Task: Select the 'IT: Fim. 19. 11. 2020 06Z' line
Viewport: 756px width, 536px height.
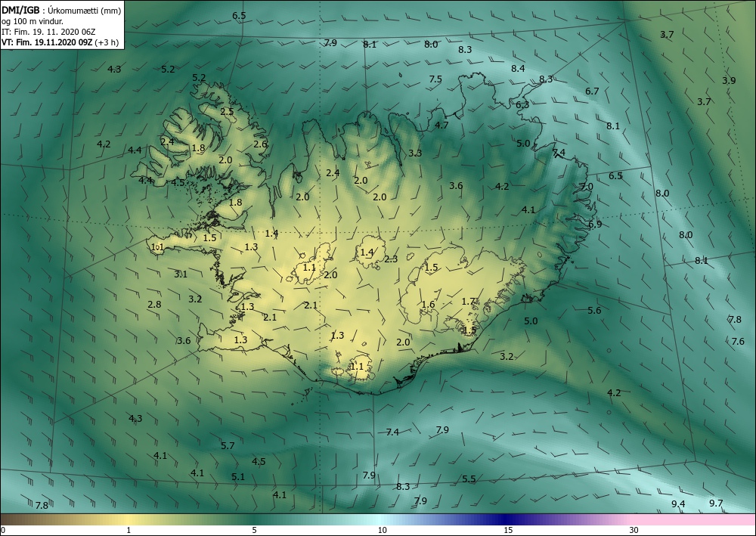Action: [48, 32]
